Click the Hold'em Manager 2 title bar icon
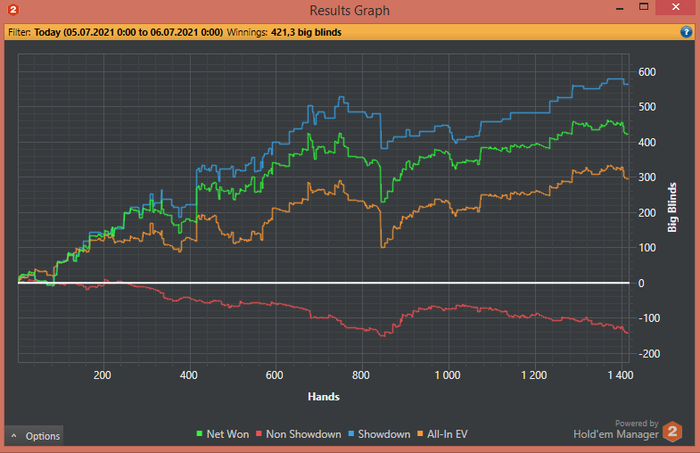 click(13, 9)
